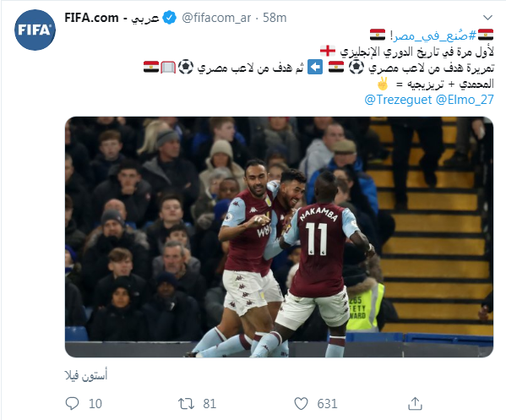Open the @fifacom_ar handle

[216, 18]
